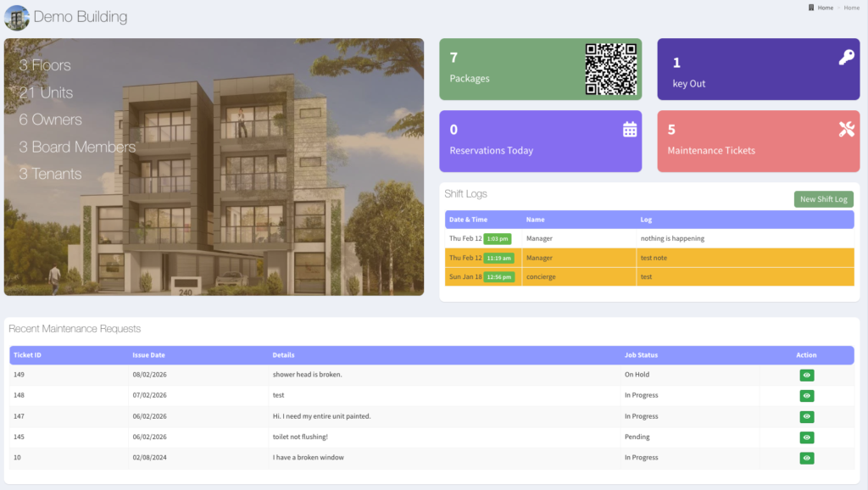This screenshot has width=868, height=490.
Task: View ticket 149 with eye icon
Action: 806,375
